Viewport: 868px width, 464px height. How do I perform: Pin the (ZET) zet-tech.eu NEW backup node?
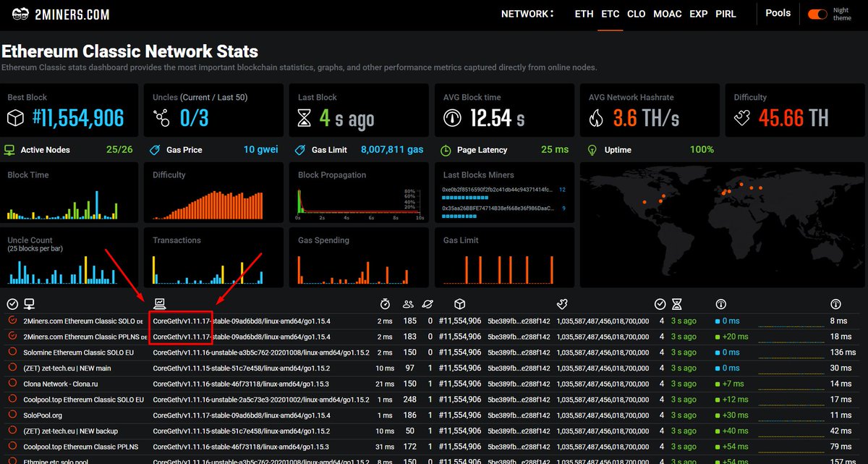point(12,431)
